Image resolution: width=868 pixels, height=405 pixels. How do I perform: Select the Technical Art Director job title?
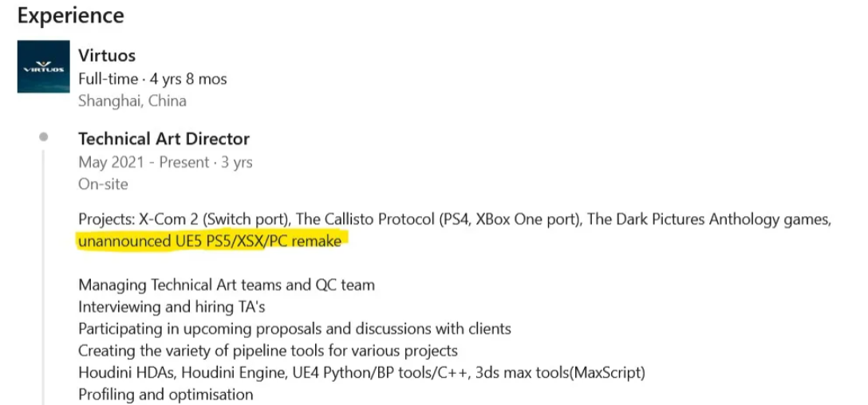tap(164, 139)
